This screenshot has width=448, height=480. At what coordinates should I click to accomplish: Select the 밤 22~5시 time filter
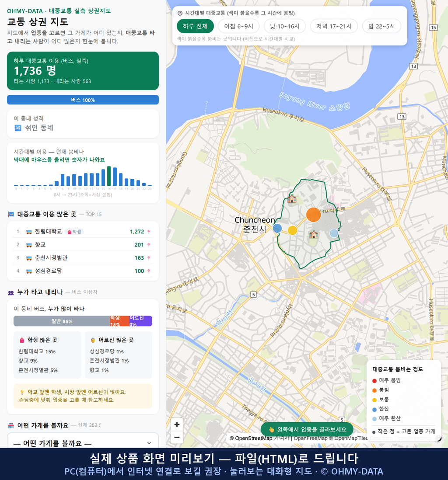381,26
